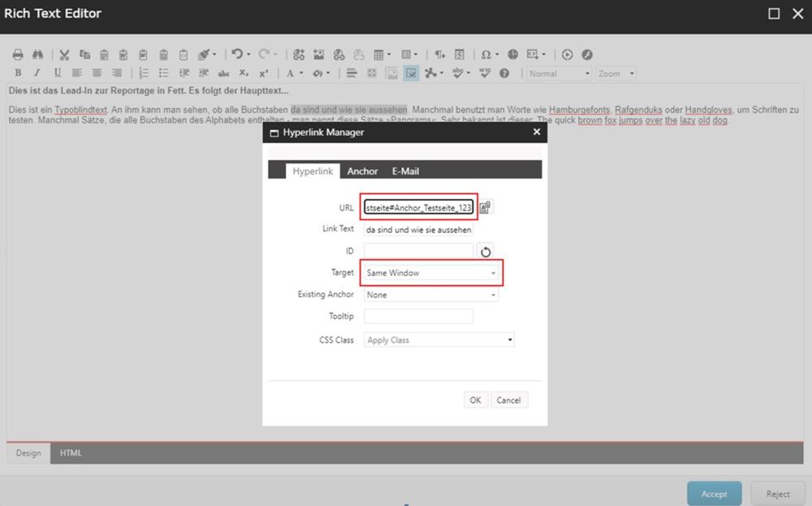The image size is (812, 506).
Task: Click the Print icon in the toolbar
Action: tap(18, 54)
